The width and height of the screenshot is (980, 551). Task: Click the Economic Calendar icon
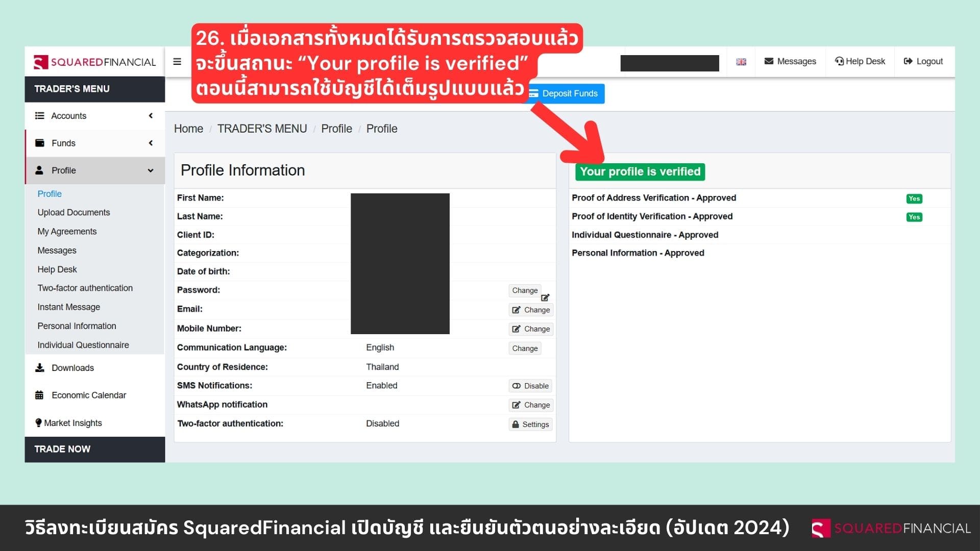pos(39,395)
